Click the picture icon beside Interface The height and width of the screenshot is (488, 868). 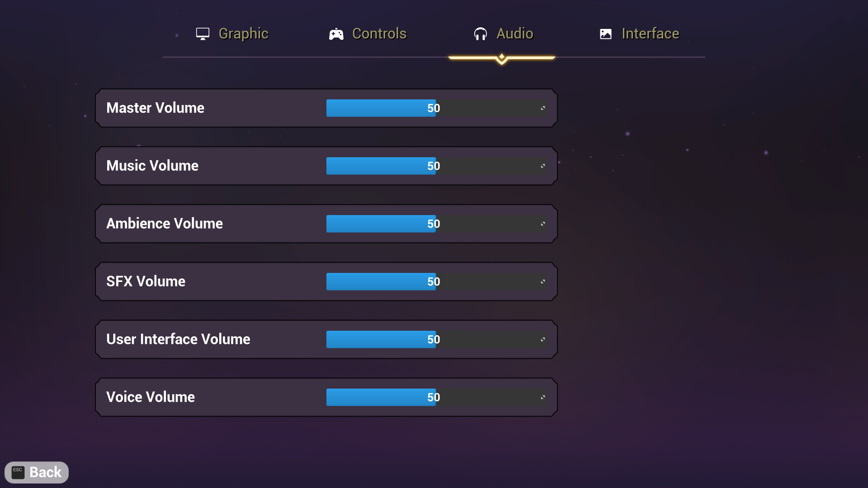coord(605,34)
